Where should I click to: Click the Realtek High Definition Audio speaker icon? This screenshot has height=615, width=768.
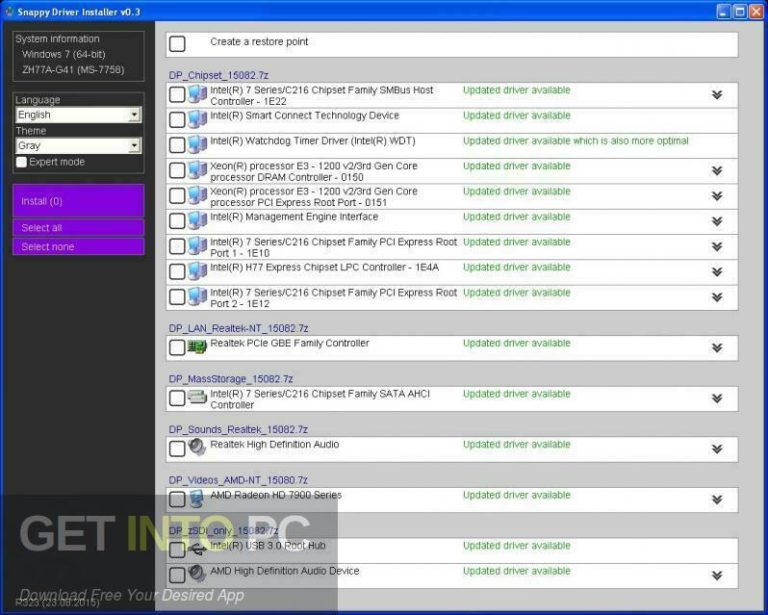197,448
